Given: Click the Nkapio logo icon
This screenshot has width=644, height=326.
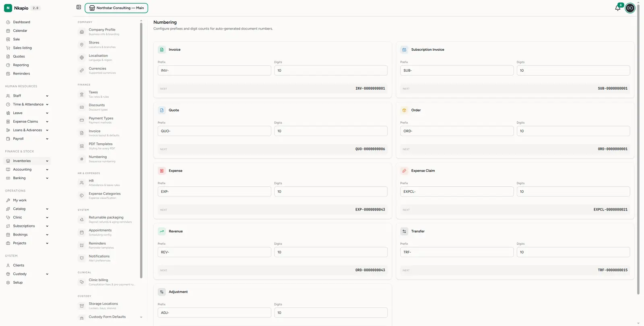Looking at the screenshot, I should coord(8,8).
